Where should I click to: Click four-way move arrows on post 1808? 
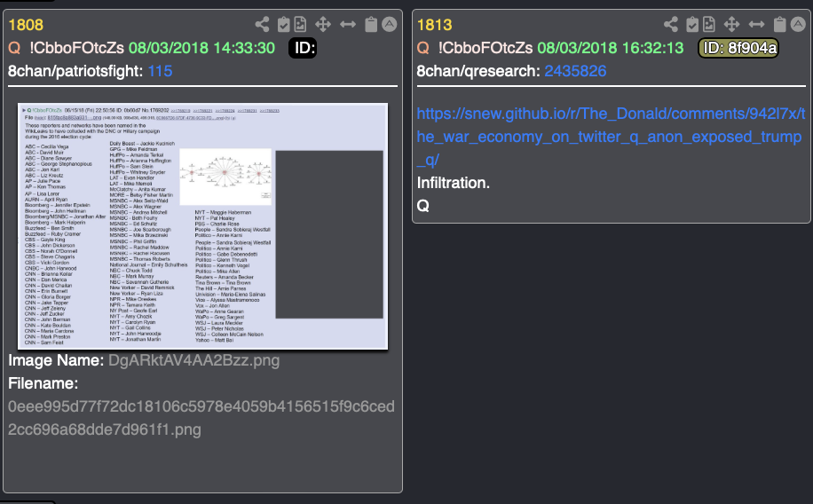click(323, 24)
